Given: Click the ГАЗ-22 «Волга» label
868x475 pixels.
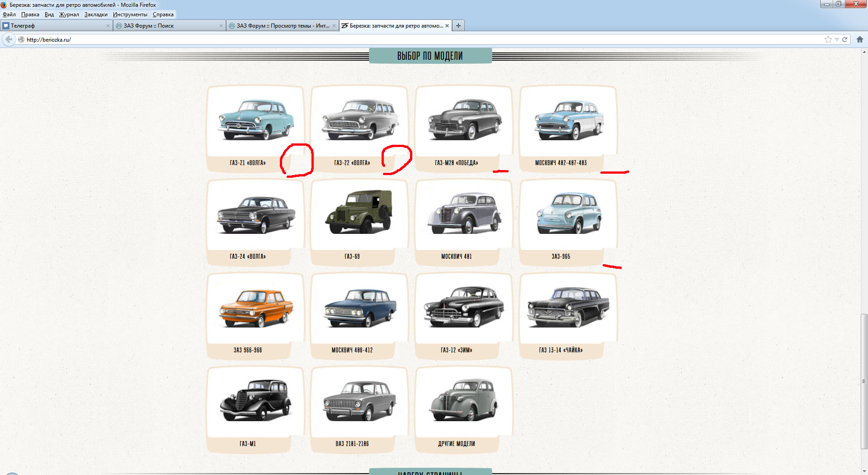Looking at the screenshot, I should [352, 163].
